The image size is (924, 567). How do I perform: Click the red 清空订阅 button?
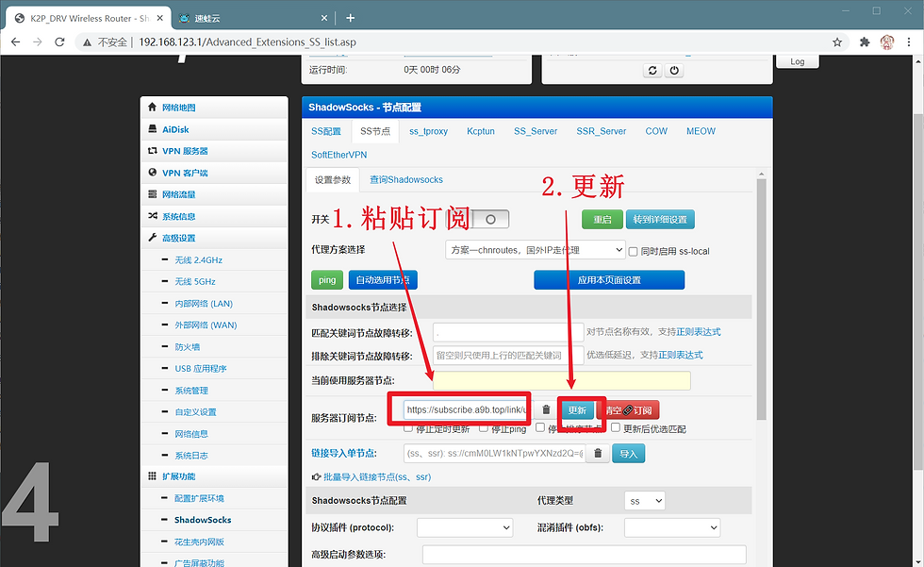[x=628, y=410]
